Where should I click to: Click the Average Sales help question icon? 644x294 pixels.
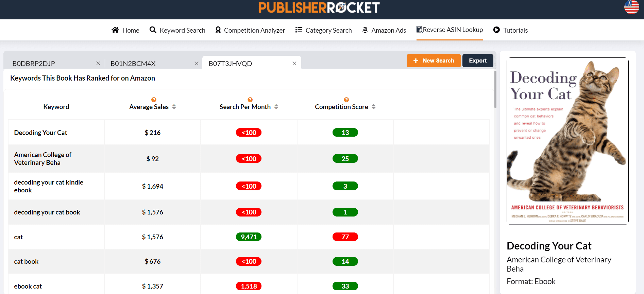tap(154, 100)
